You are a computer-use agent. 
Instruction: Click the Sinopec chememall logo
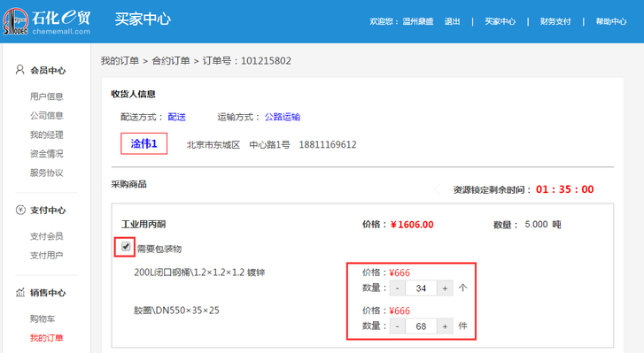coord(46,21)
